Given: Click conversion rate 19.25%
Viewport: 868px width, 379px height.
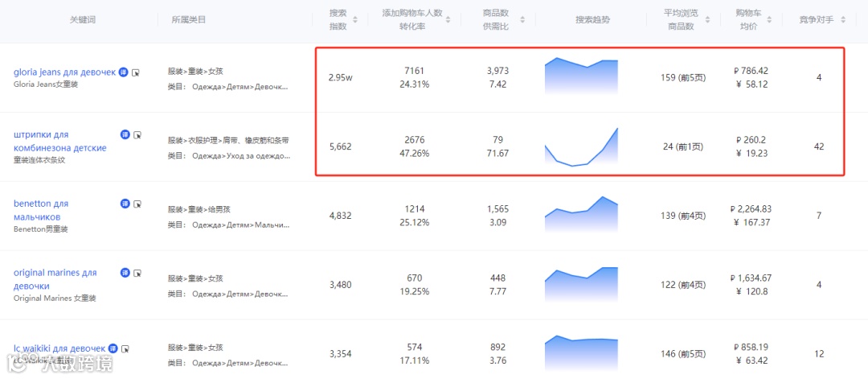Looking at the screenshot, I should tap(414, 291).
